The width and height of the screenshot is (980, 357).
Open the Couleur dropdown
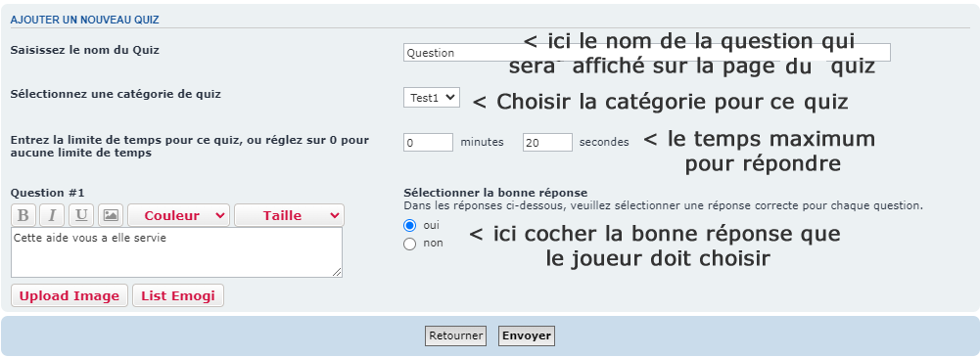179,215
